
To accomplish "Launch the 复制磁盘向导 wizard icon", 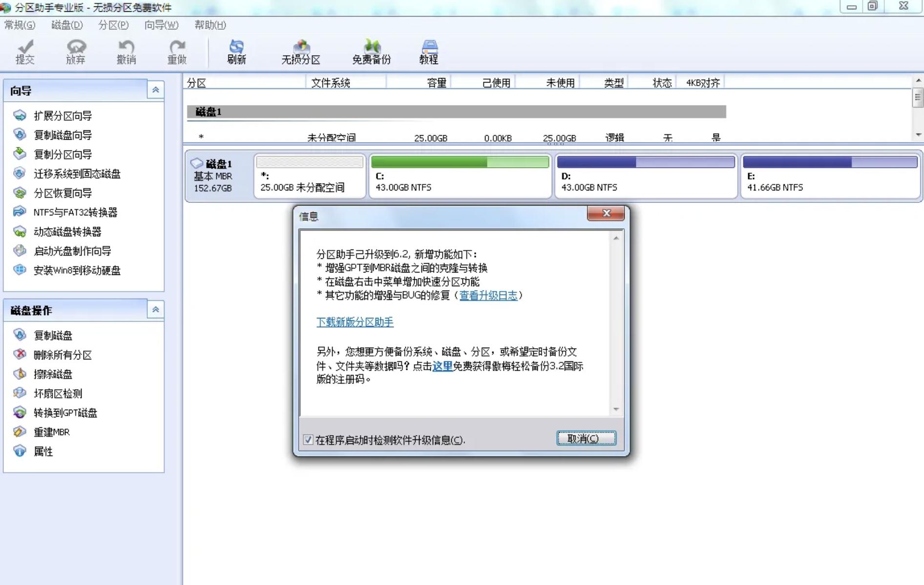I will pos(20,134).
